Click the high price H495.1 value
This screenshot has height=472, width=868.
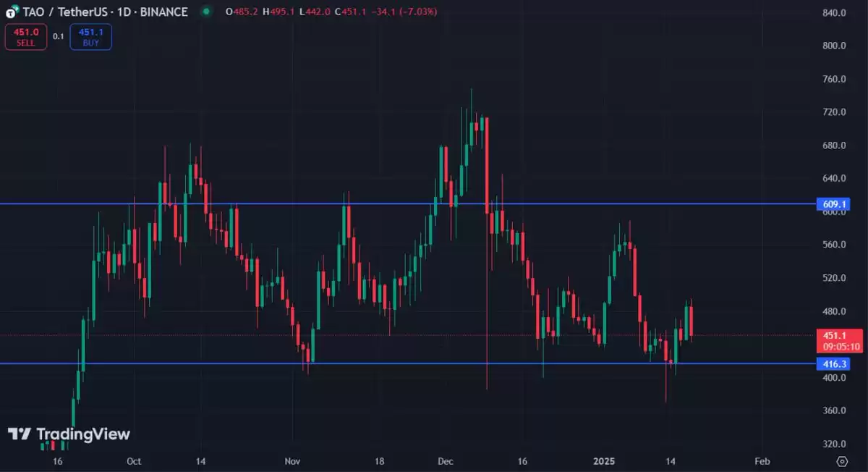pos(278,12)
